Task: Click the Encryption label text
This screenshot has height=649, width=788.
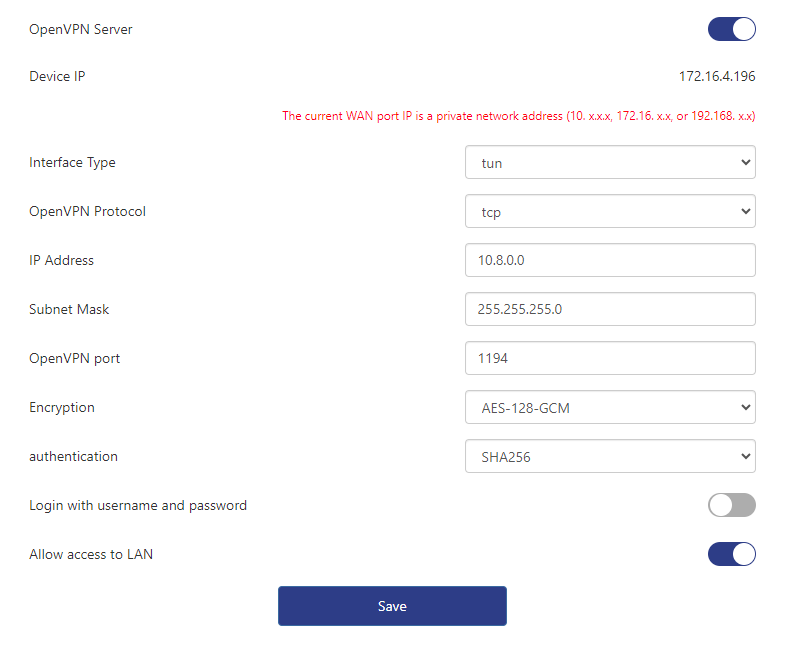Action: pos(62,407)
